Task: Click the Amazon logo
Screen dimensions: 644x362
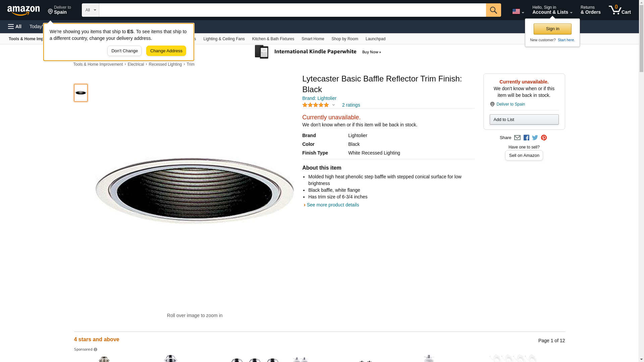Action: coord(23,10)
